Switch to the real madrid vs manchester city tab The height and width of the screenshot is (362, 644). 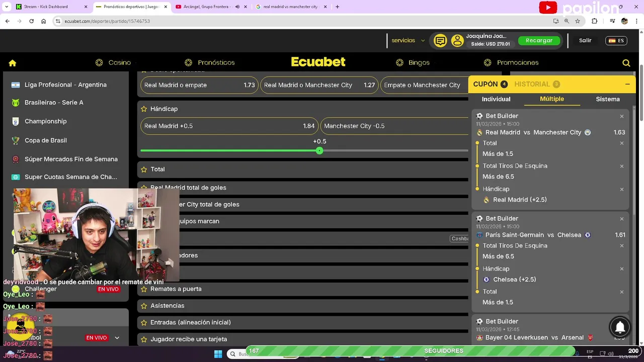click(x=291, y=7)
